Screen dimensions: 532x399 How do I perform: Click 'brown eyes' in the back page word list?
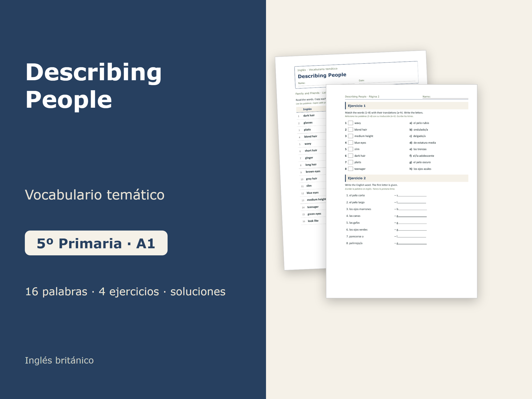click(313, 172)
